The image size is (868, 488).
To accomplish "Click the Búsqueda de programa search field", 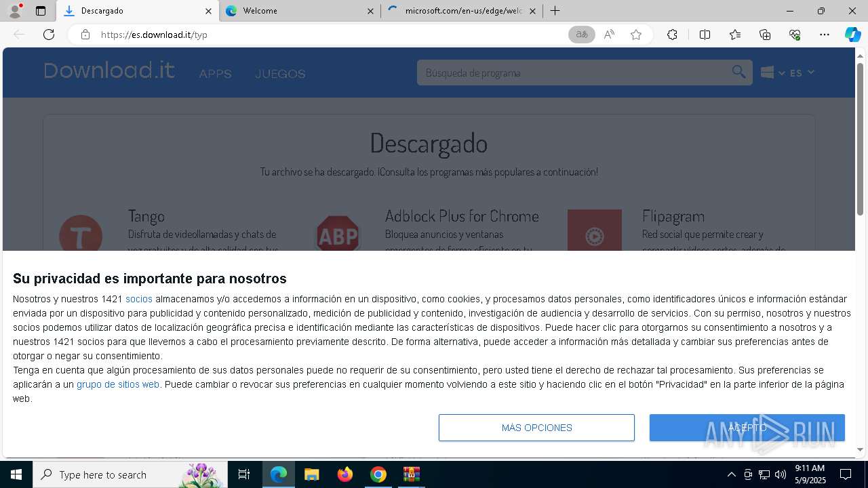I will point(573,73).
